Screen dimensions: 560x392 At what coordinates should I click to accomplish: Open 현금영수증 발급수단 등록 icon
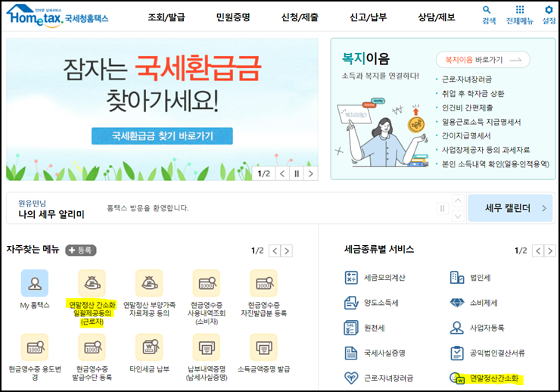(x=92, y=347)
